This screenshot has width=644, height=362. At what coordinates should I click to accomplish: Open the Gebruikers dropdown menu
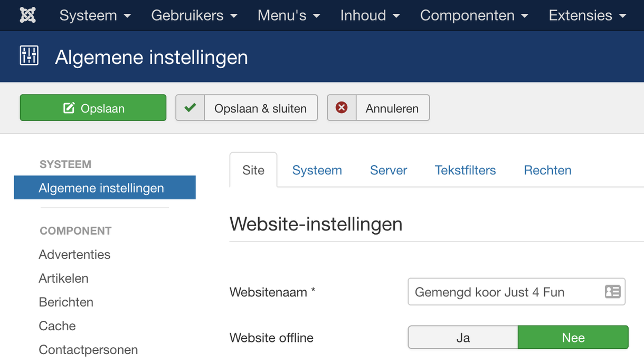[194, 15]
